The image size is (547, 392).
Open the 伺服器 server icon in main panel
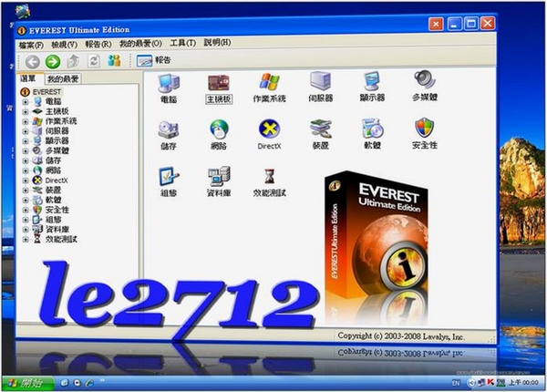tap(320, 87)
